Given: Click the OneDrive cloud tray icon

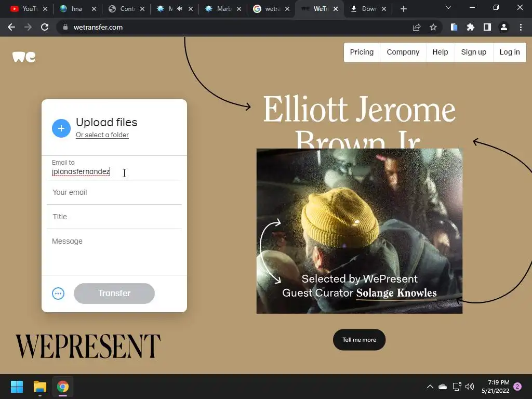Looking at the screenshot, I should point(443,387).
